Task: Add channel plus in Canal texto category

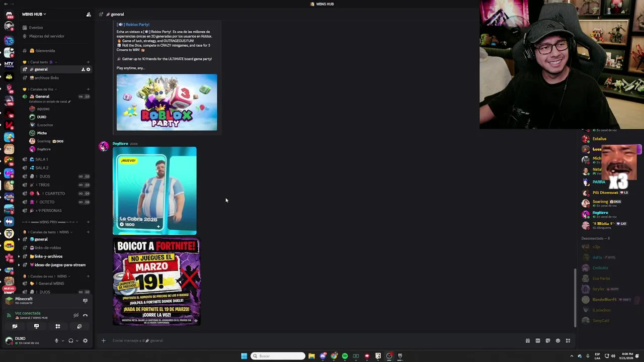Action: click(x=88, y=62)
